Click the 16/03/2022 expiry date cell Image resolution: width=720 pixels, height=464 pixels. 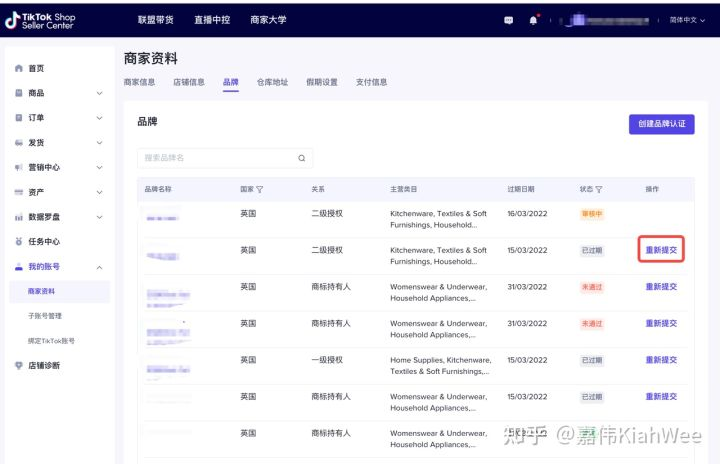click(x=527, y=214)
